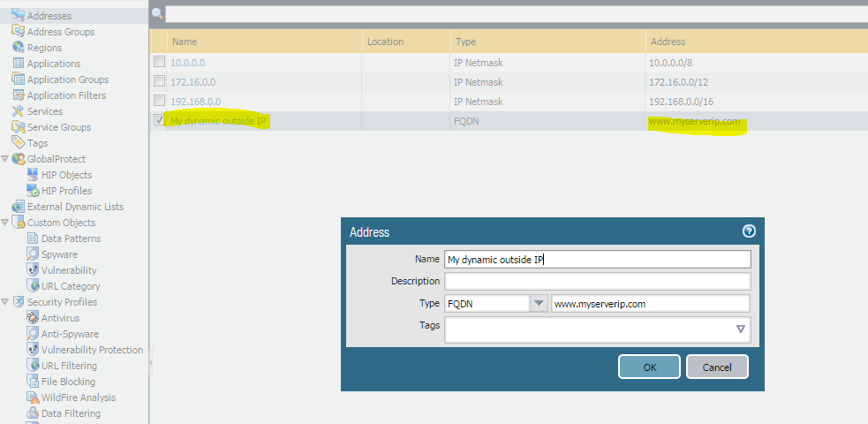Click the URL Category icon
Viewport: 868px width, 424px height.
[33, 286]
